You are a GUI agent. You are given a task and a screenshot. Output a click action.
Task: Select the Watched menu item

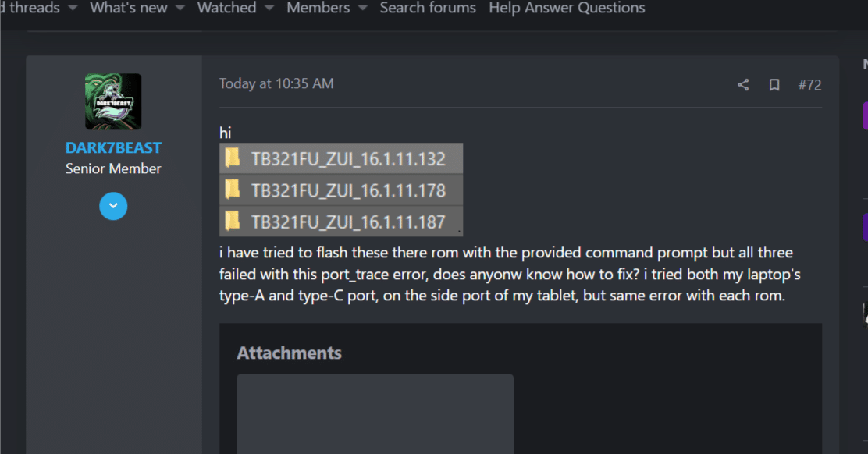click(x=226, y=8)
